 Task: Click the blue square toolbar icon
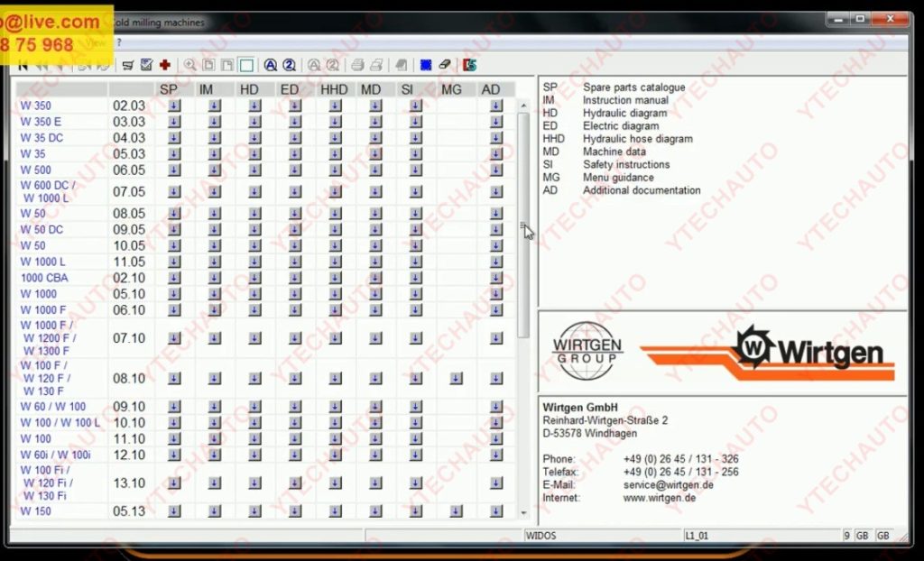426,65
